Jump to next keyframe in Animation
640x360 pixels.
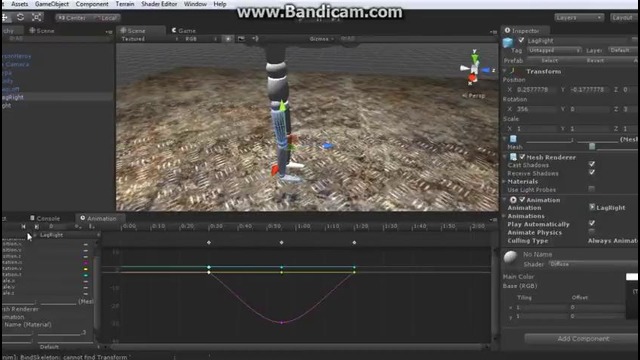click(36, 227)
